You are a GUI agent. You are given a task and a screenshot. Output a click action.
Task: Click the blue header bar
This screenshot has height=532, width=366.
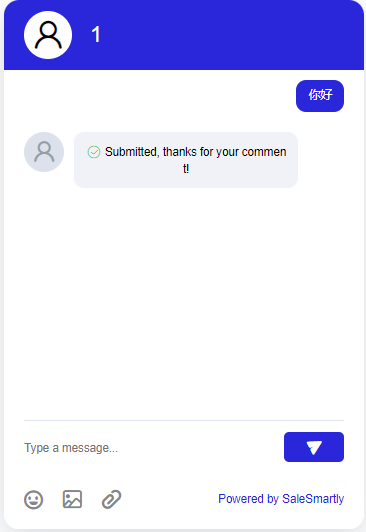(x=184, y=35)
